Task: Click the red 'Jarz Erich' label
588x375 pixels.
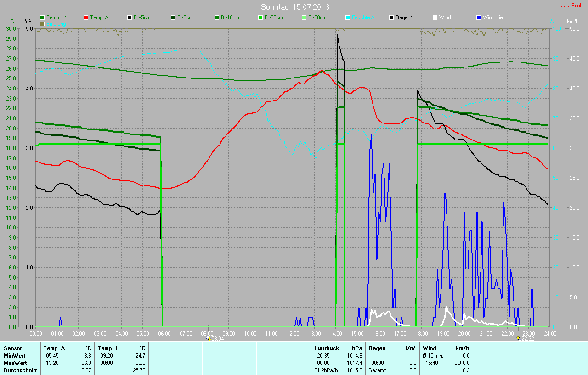Action: [x=572, y=6]
